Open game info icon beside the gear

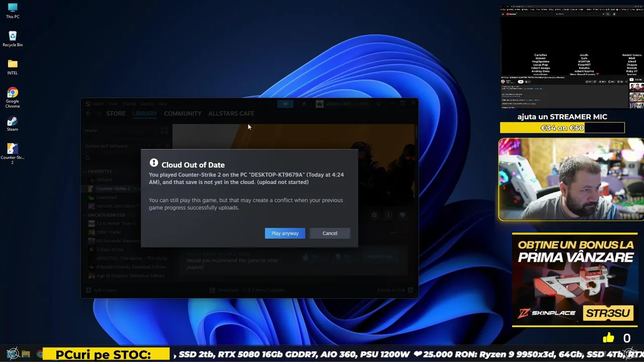click(x=388, y=215)
